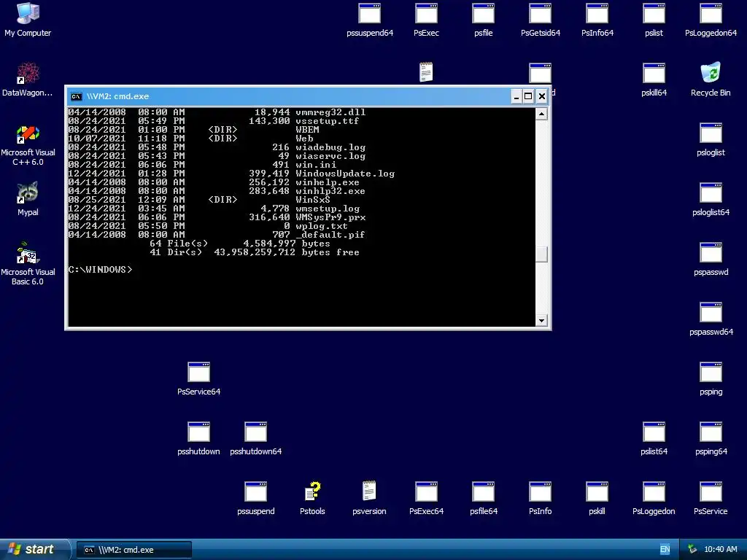
Task: Open the Recycle Bin
Action: coord(711,79)
